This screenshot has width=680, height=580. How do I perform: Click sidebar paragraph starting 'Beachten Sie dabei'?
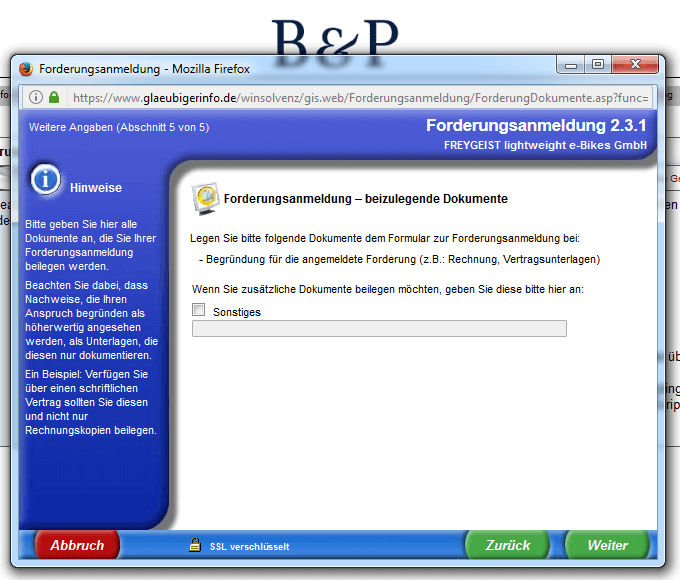[x=92, y=320]
